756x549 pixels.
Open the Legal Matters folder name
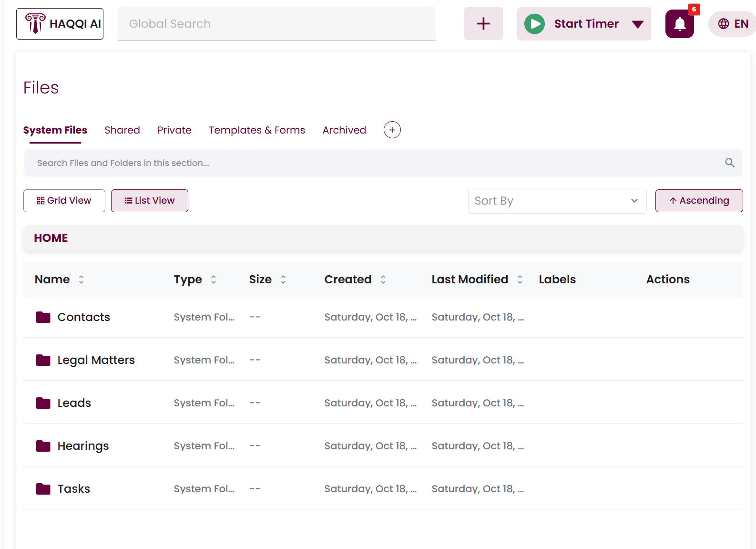(x=96, y=360)
